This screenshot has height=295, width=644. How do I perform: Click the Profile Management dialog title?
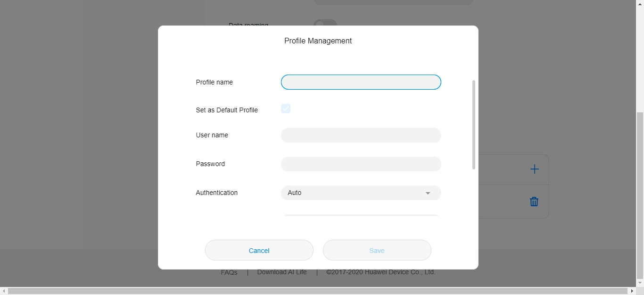[x=318, y=41]
